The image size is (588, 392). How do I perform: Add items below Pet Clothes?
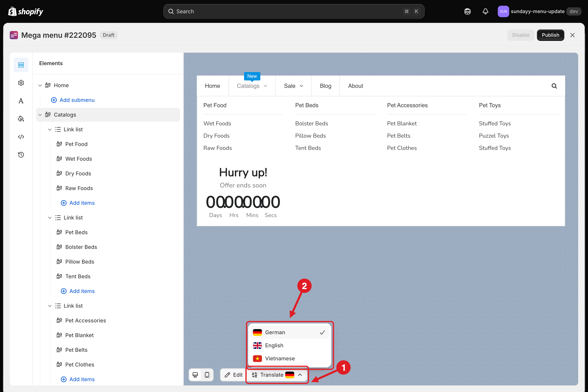(78, 379)
